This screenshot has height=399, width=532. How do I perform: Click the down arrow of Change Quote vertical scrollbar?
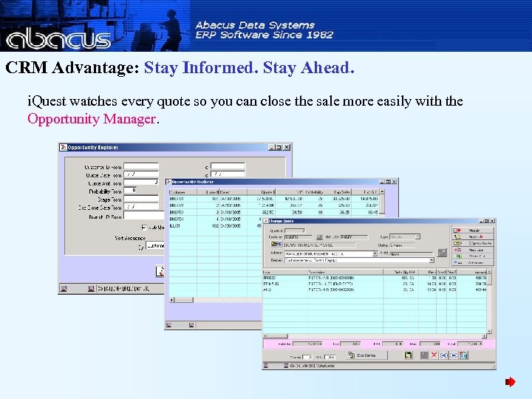pyautogui.click(x=489, y=331)
